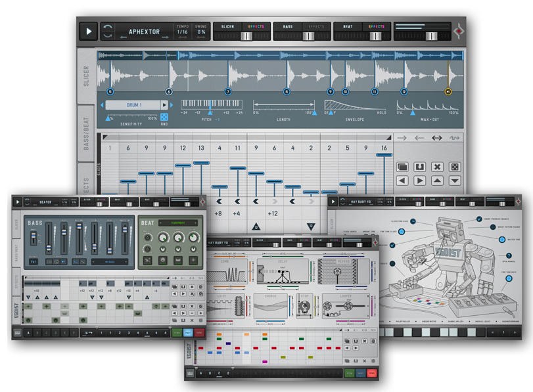
Task: Expand the DRUM 1 preset selector arrow
Action: tap(164, 105)
